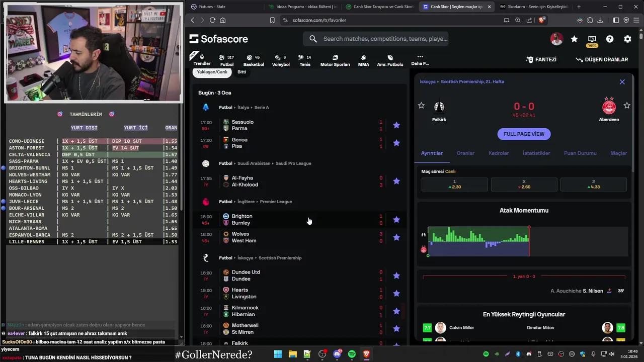Click the FULL PAGE VIEW button
This screenshot has height=362, width=644.
click(524, 134)
